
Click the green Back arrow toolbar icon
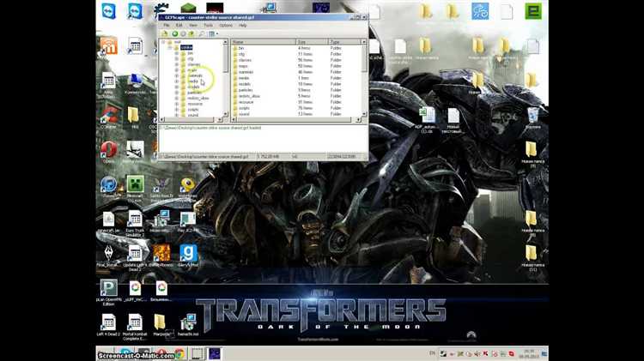click(x=174, y=33)
